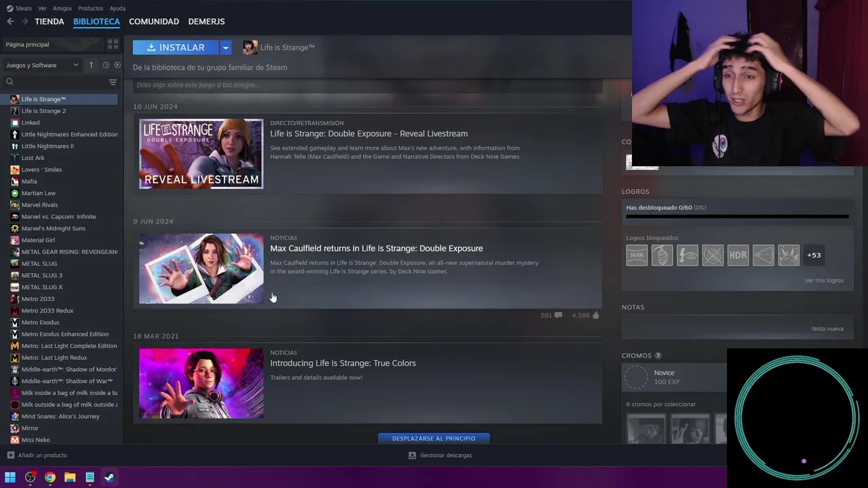Click the INSTALAR button
The height and width of the screenshot is (488, 868).
(x=176, y=47)
